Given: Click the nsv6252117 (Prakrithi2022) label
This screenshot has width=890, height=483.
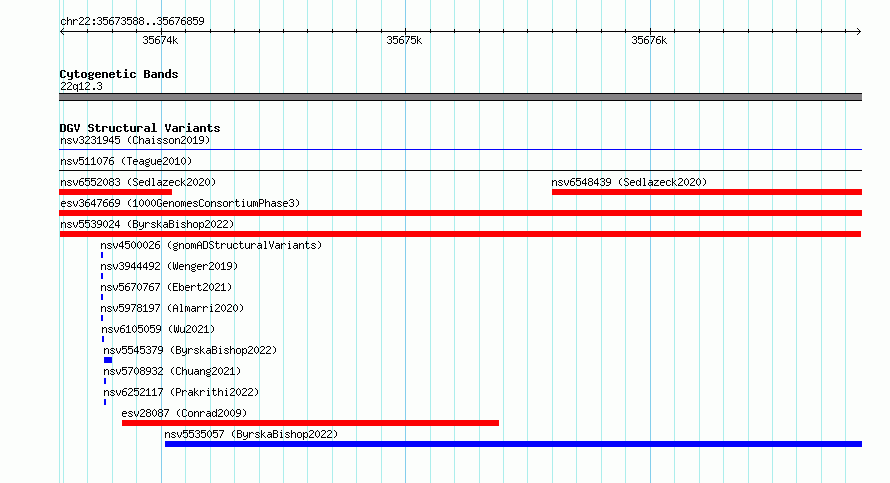Looking at the screenshot, I should (x=181, y=392).
